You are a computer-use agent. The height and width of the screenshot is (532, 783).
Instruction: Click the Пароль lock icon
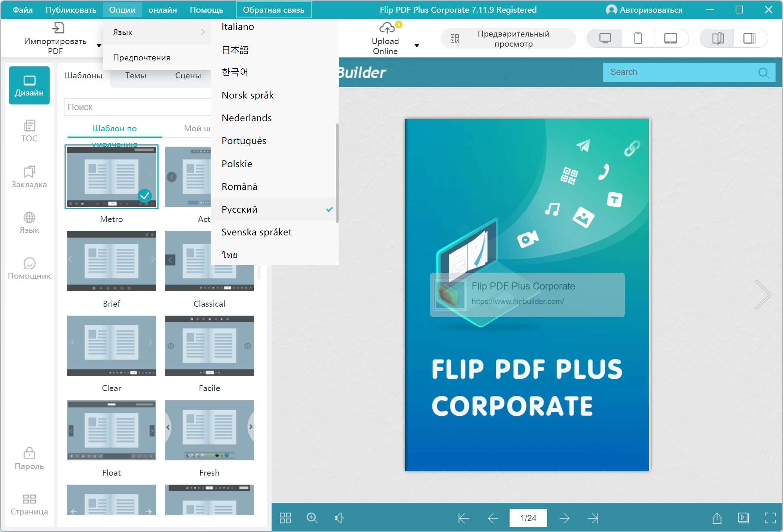point(29,453)
